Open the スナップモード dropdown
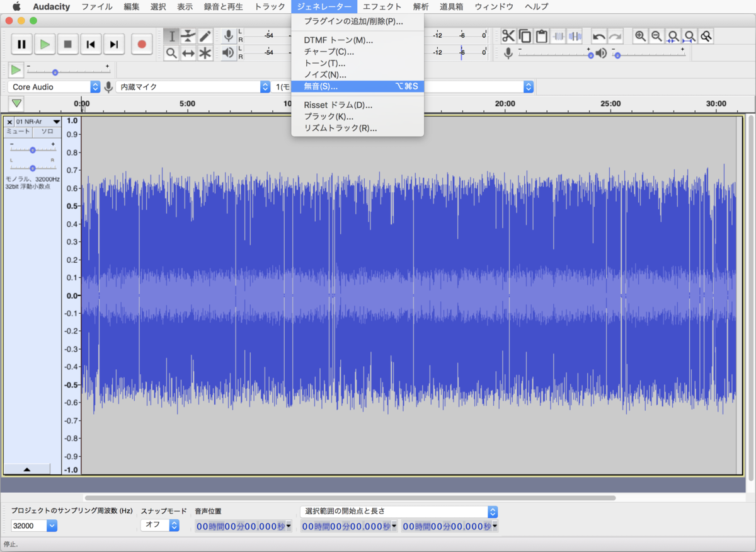Viewport: 756px width, 552px height. click(160, 525)
